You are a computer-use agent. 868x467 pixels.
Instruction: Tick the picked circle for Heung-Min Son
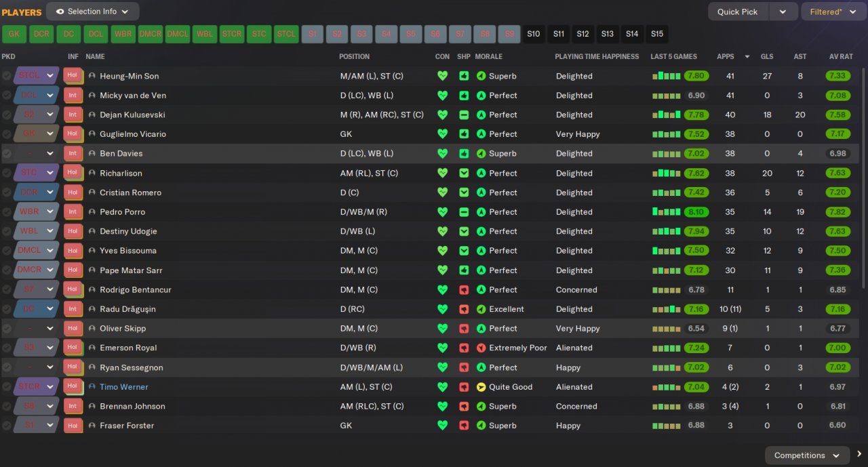click(6, 76)
